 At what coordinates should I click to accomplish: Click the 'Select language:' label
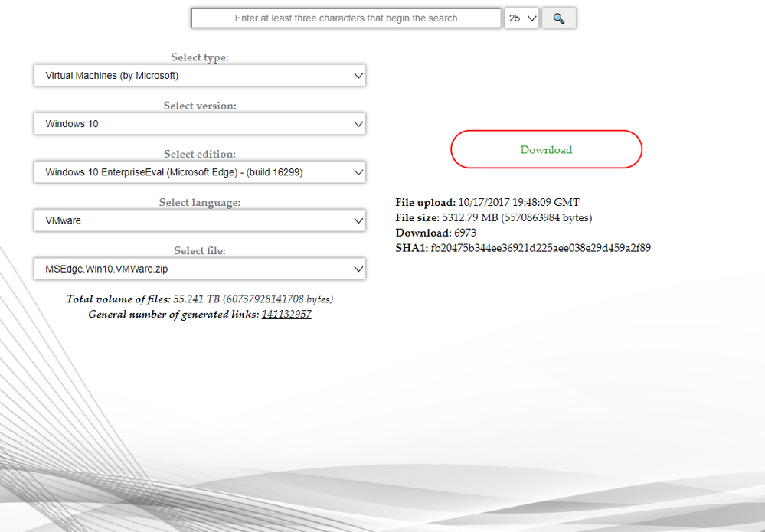[200, 202]
